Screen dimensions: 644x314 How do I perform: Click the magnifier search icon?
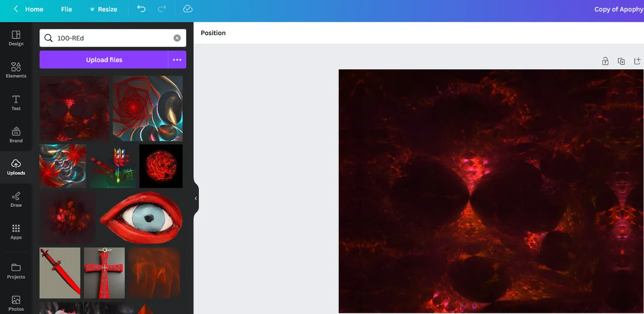tap(48, 38)
